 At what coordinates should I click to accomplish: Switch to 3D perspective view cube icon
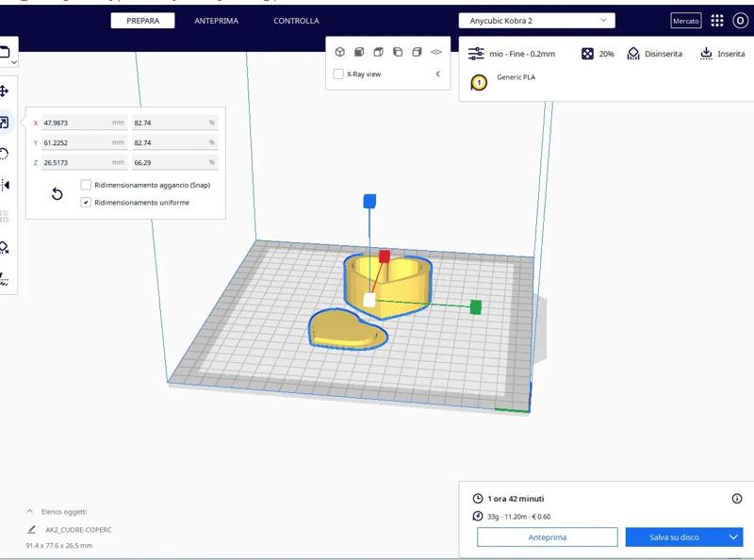(x=340, y=52)
